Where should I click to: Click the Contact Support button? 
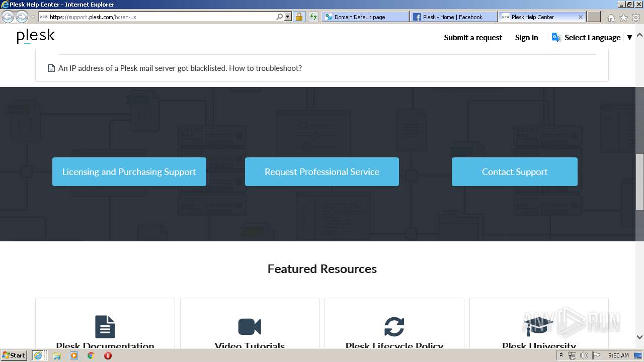pos(515,171)
